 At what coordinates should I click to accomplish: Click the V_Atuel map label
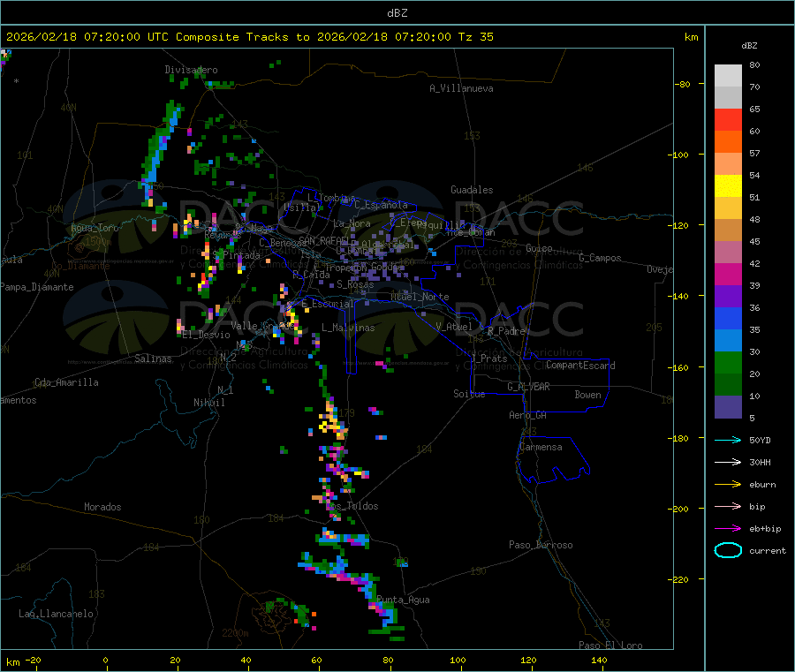(454, 327)
